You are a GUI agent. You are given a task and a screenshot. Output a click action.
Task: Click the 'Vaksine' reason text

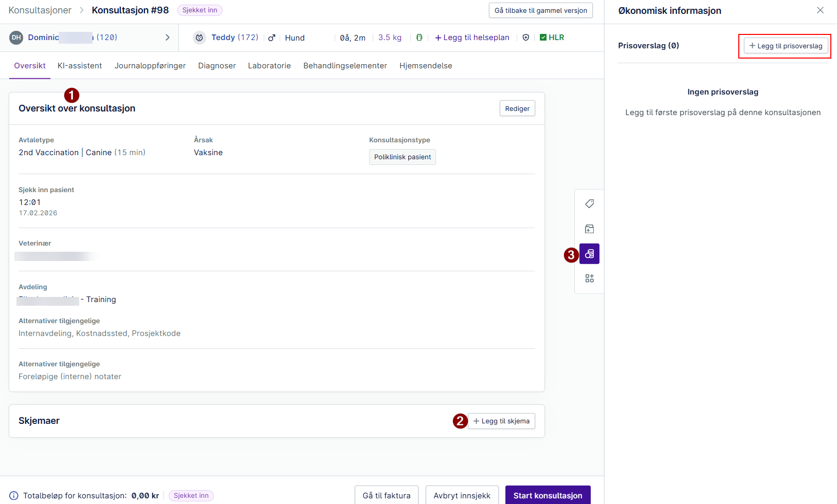[208, 153]
